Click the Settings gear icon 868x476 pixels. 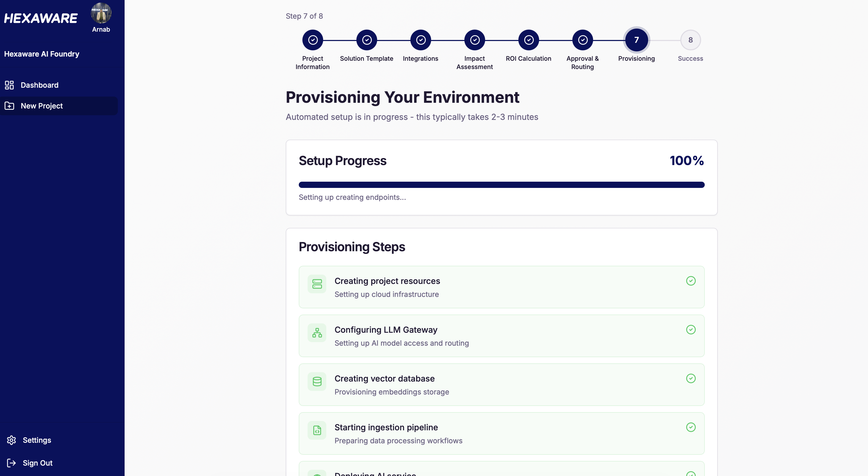pyautogui.click(x=12, y=440)
